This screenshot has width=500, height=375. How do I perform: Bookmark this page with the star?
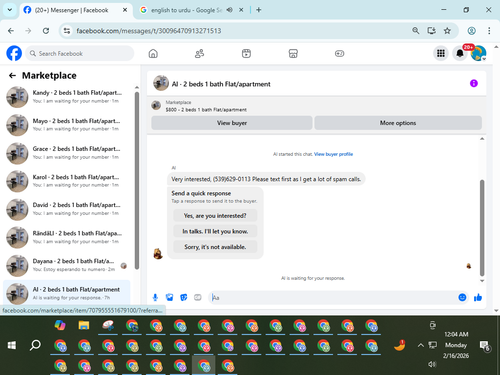[x=447, y=31]
